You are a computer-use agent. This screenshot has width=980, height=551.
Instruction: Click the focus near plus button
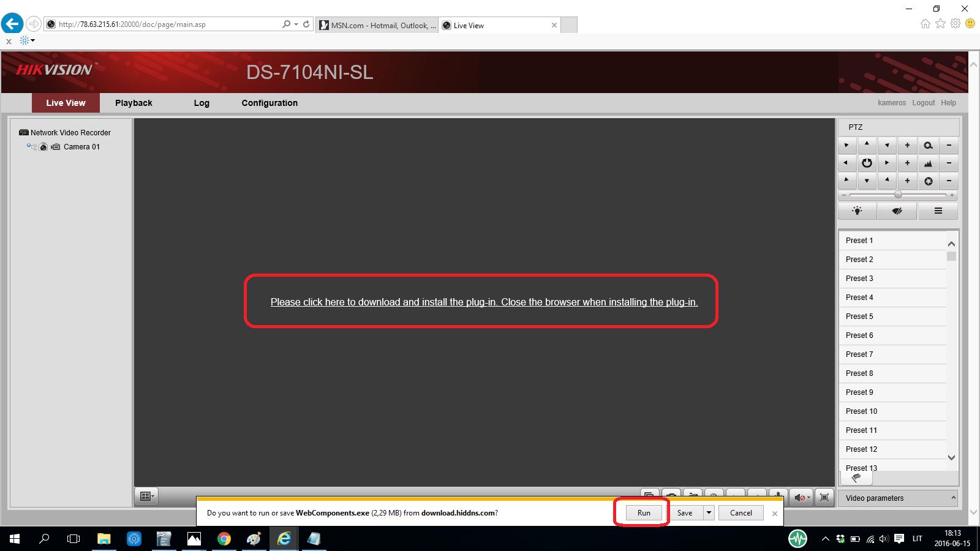(907, 163)
